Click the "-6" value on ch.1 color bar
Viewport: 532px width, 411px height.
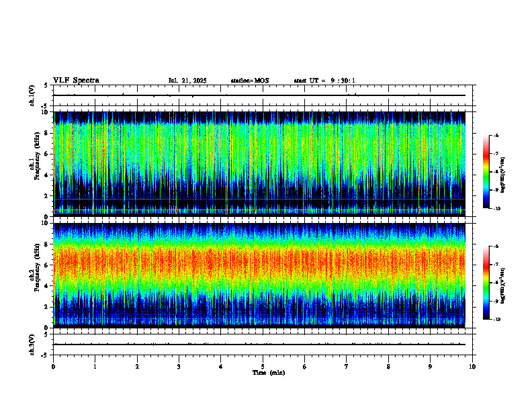[x=496, y=135]
